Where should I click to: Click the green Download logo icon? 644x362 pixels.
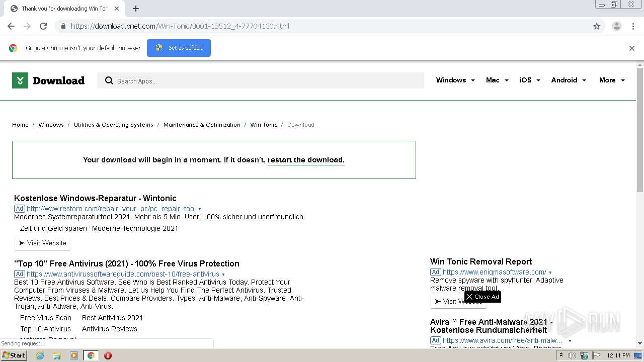[x=20, y=80]
